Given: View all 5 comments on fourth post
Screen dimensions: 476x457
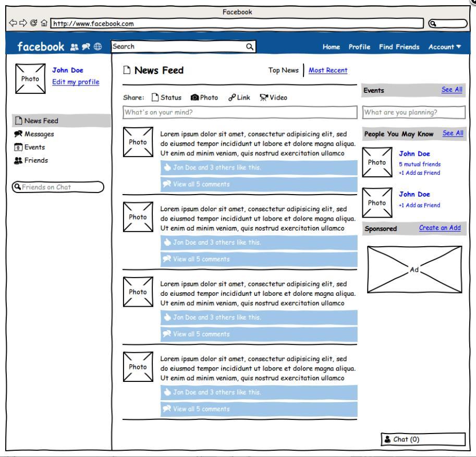Looking at the screenshot, I should coord(259,409).
